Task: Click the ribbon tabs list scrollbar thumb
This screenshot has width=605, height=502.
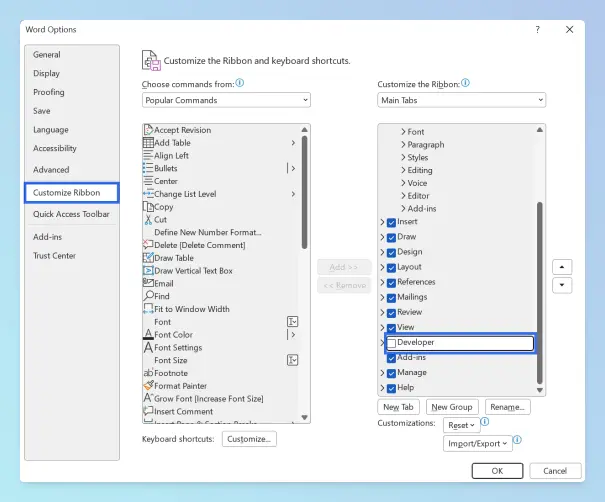Action: pyautogui.click(x=540, y=292)
